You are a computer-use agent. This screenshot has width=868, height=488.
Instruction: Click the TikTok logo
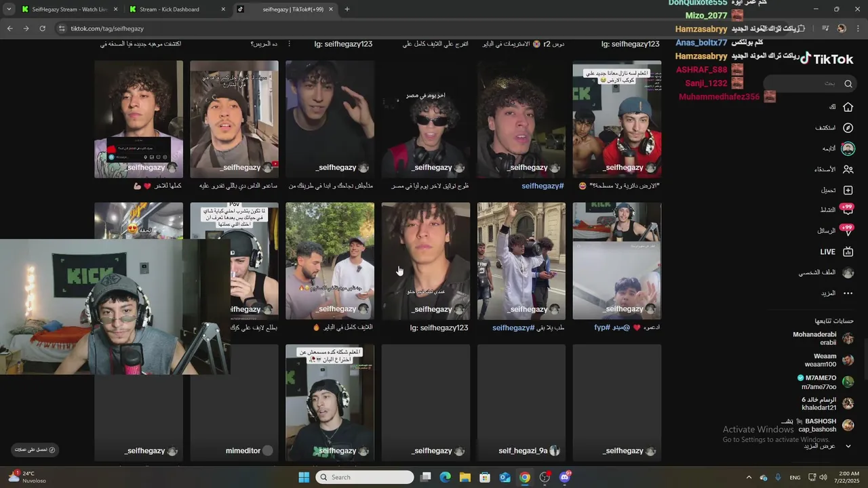[827, 59]
